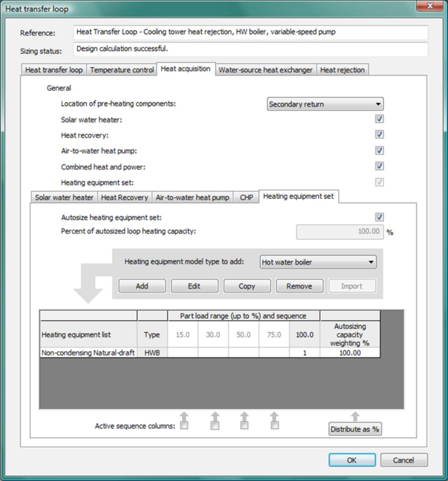
Task: Check the first active sequence column box
Action: pos(184,425)
